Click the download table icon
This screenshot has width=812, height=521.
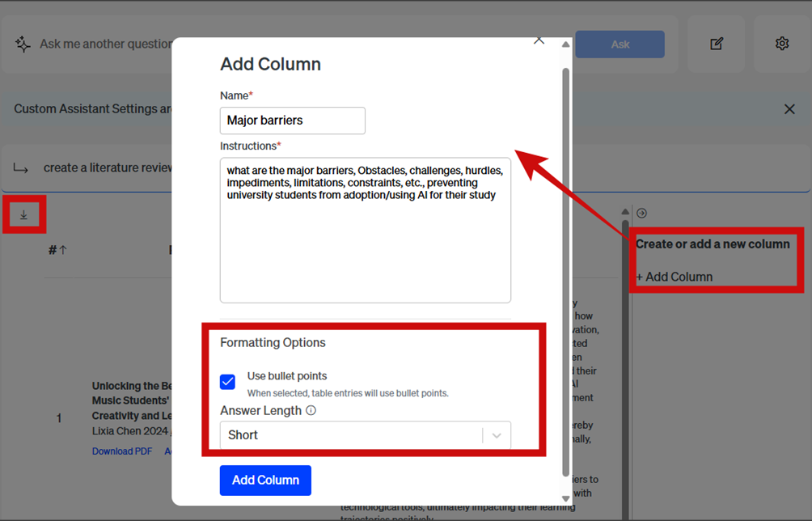[x=24, y=214]
